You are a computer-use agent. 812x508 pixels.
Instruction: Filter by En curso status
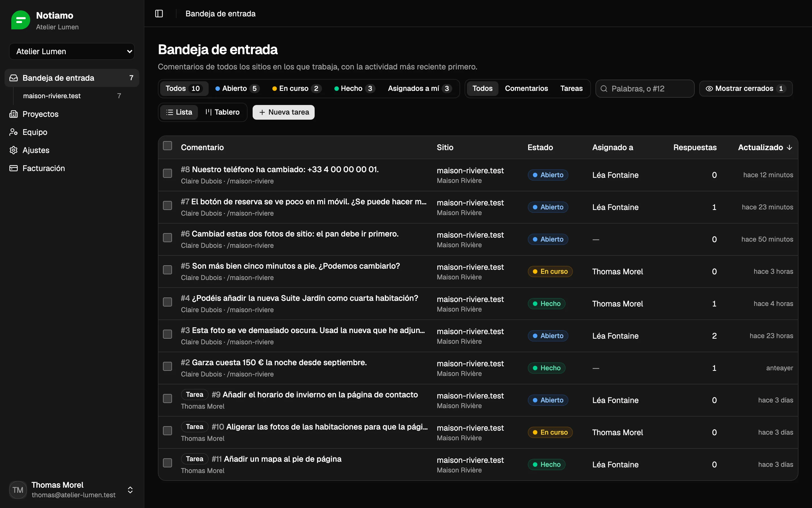point(296,89)
